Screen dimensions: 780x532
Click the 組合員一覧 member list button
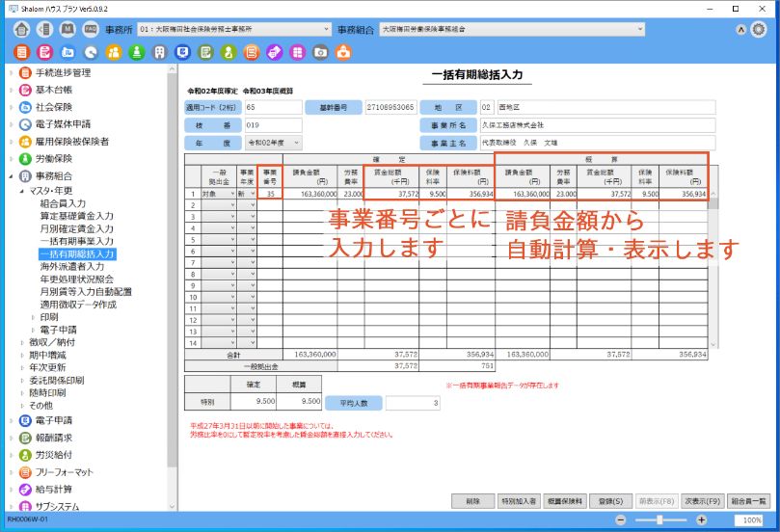[748, 501]
